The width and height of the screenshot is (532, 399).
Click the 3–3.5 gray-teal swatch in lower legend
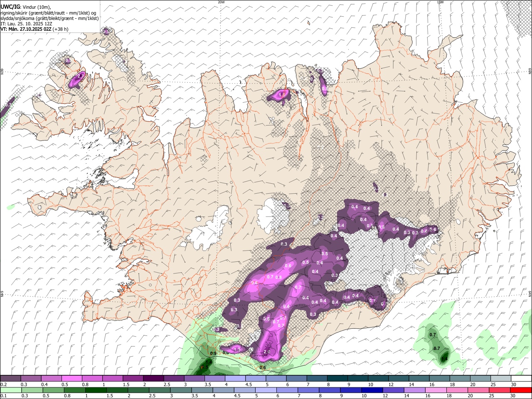coord(180,390)
